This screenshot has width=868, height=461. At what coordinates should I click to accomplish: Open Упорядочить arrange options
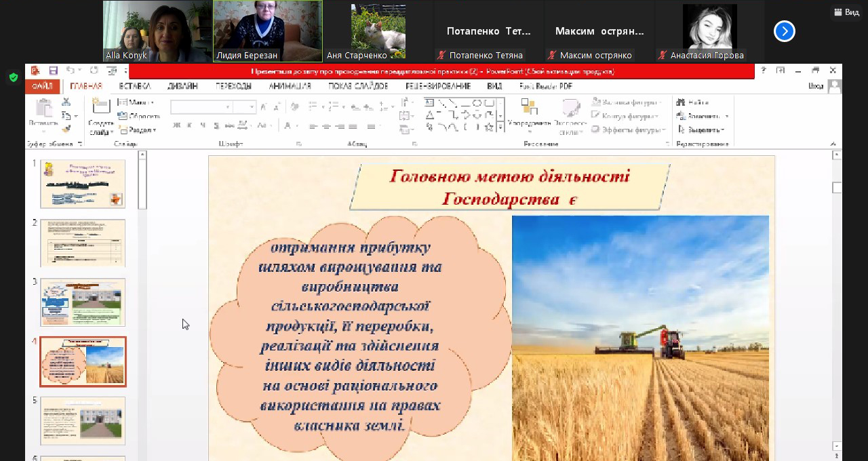(x=529, y=114)
